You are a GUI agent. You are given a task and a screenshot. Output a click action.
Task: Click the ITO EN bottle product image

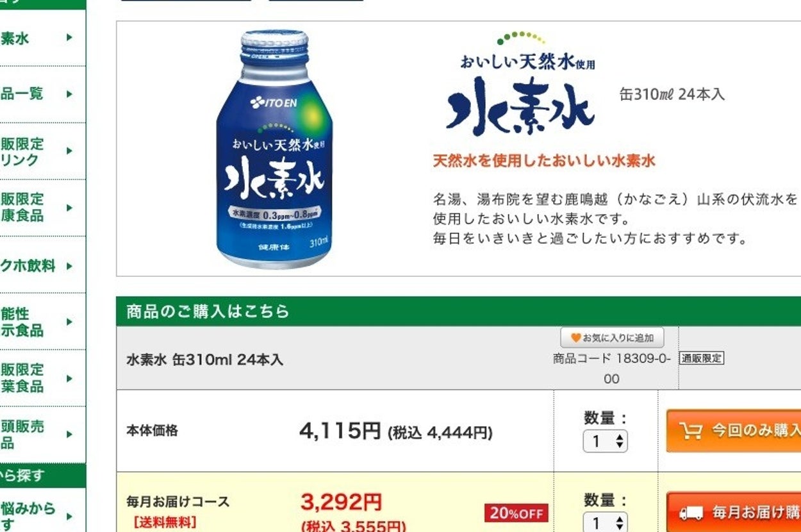click(x=274, y=149)
